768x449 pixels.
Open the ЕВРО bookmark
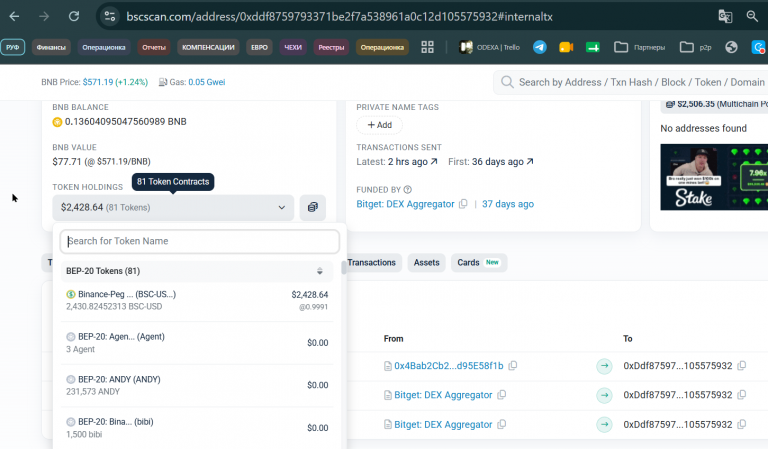pyautogui.click(x=259, y=47)
